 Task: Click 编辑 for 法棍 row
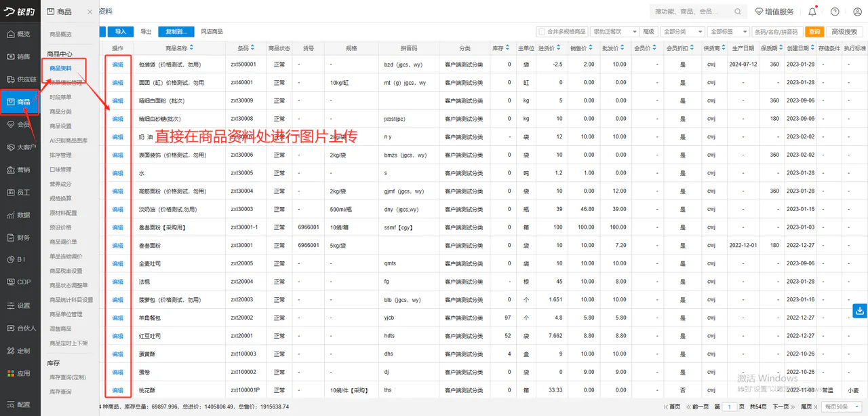point(117,282)
